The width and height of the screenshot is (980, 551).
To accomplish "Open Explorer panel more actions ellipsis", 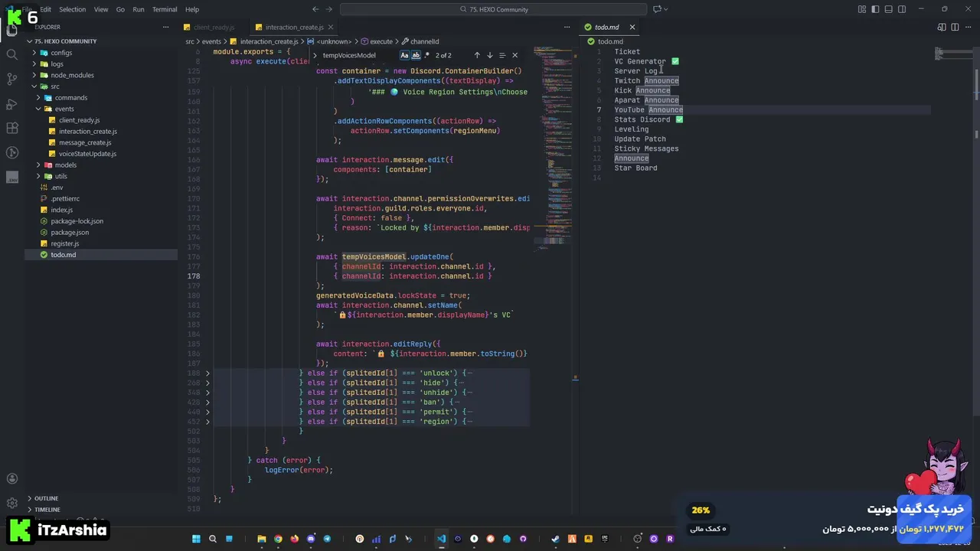I will pos(165,27).
